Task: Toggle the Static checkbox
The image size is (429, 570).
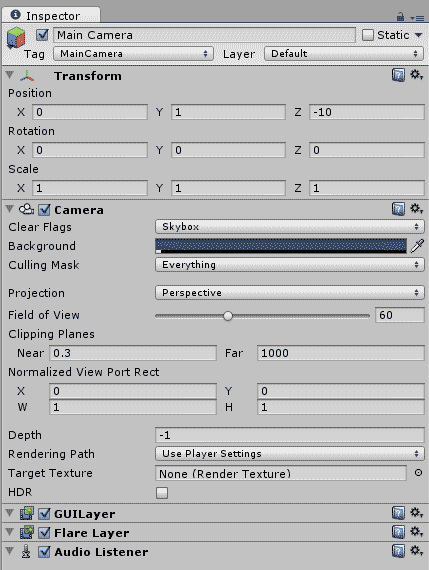Action: 368,35
